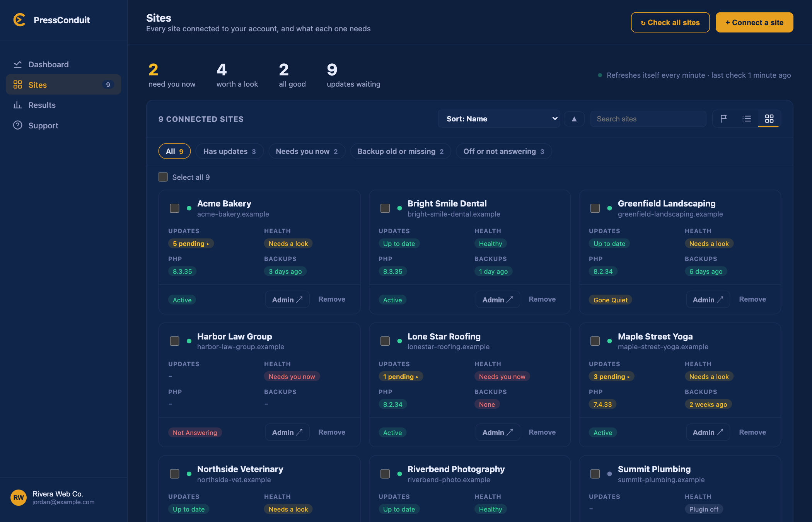Click the PressConduit logo icon
The width and height of the screenshot is (812, 522).
(x=19, y=20)
